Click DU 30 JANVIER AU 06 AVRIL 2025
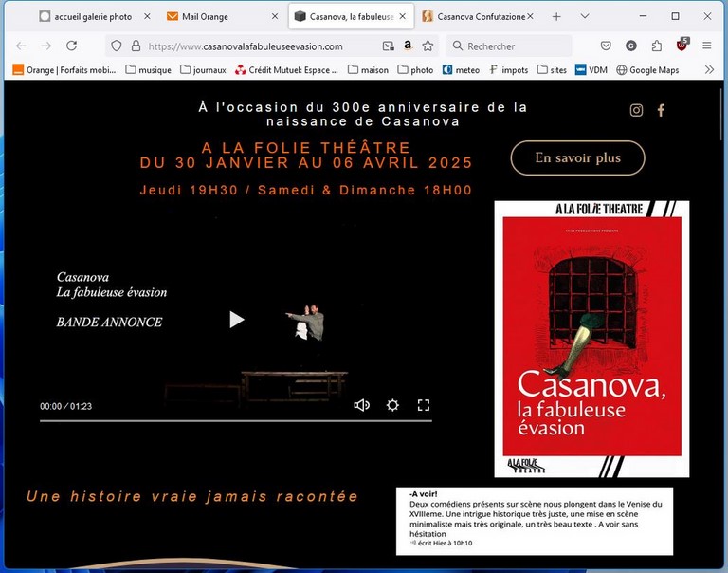The height and width of the screenshot is (573, 728). coord(306,163)
